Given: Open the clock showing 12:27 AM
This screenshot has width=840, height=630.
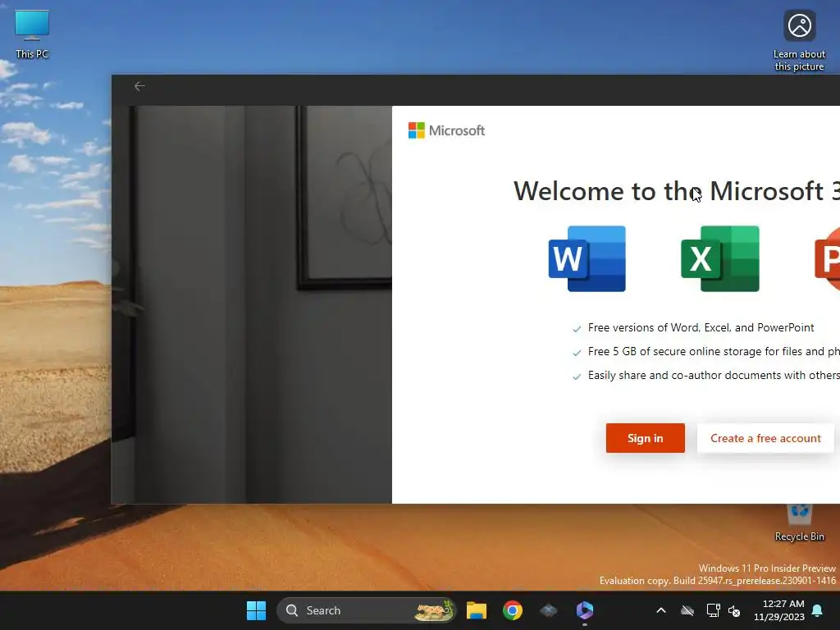Looking at the screenshot, I should [x=779, y=610].
